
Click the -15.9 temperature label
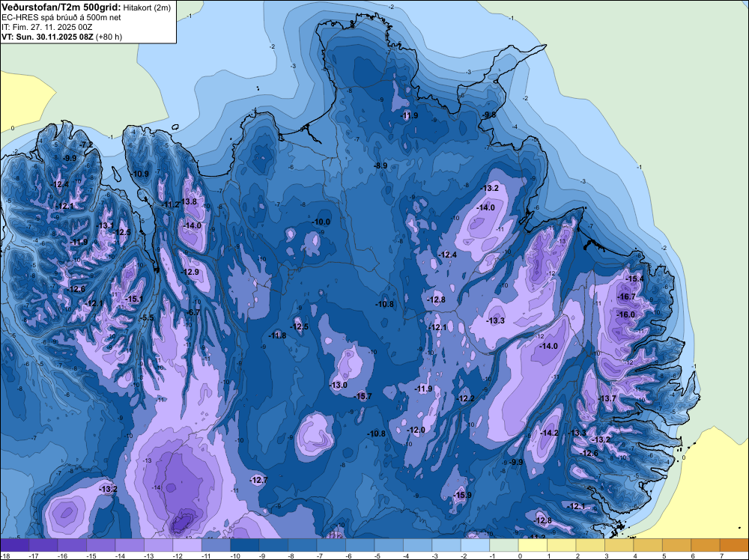[462, 495]
